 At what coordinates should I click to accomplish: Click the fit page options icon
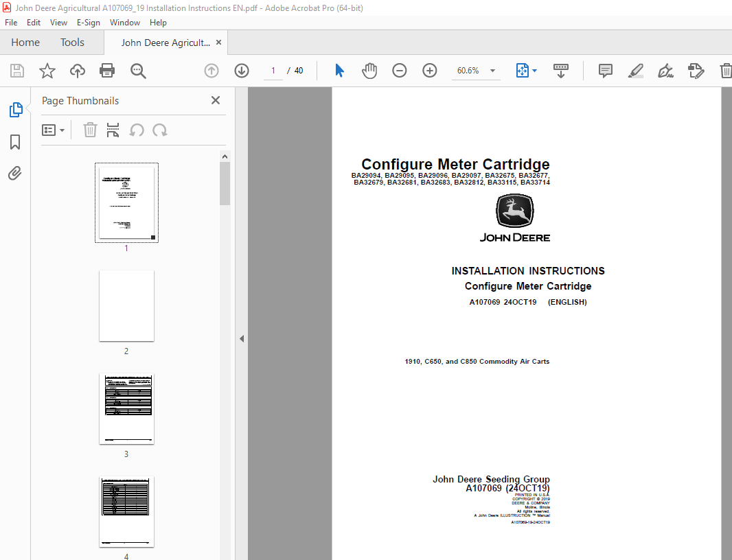(x=523, y=71)
